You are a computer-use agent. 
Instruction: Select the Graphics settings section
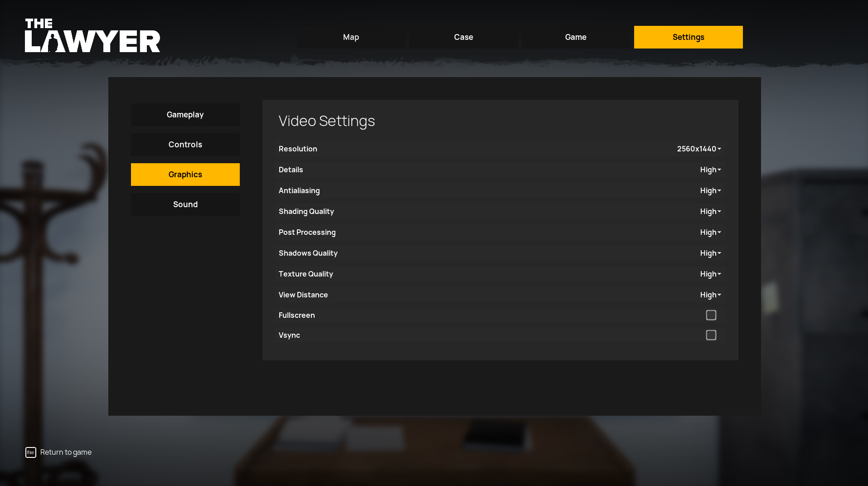click(185, 175)
